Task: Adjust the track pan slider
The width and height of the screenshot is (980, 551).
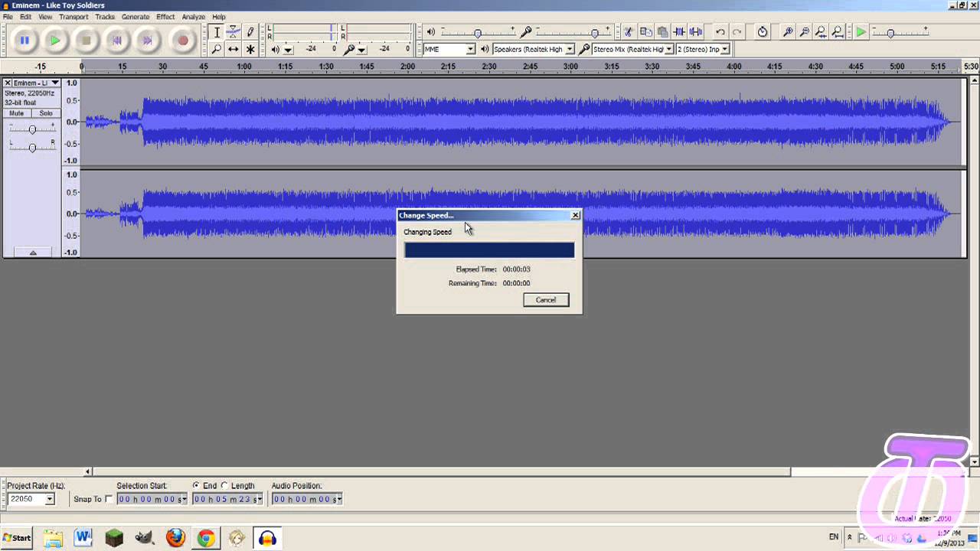Action: click(x=32, y=146)
